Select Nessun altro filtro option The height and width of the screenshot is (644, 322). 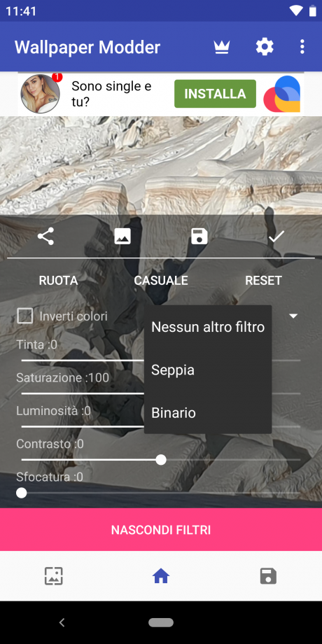[208, 327]
